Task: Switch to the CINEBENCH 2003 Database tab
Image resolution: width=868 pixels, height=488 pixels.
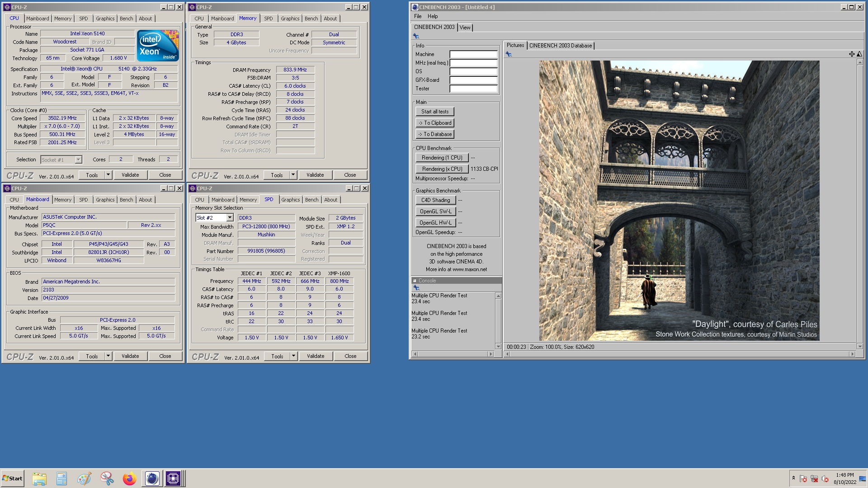Action: pos(561,46)
